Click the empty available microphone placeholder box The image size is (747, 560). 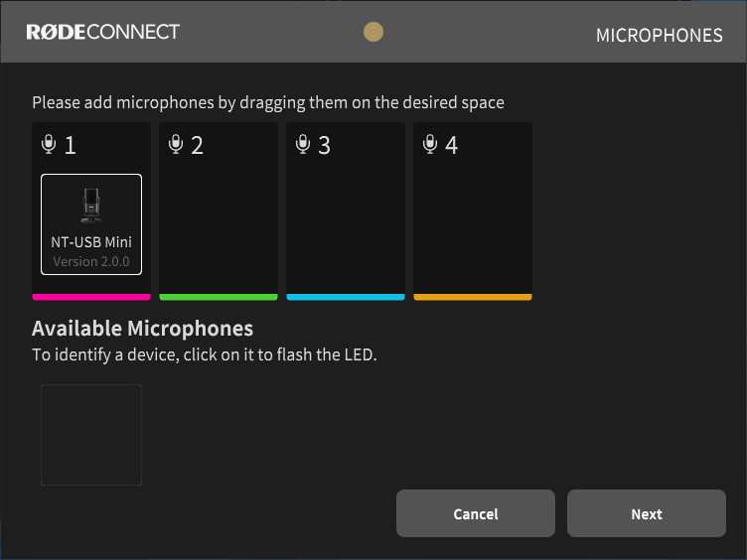click(x=91, y=435)
